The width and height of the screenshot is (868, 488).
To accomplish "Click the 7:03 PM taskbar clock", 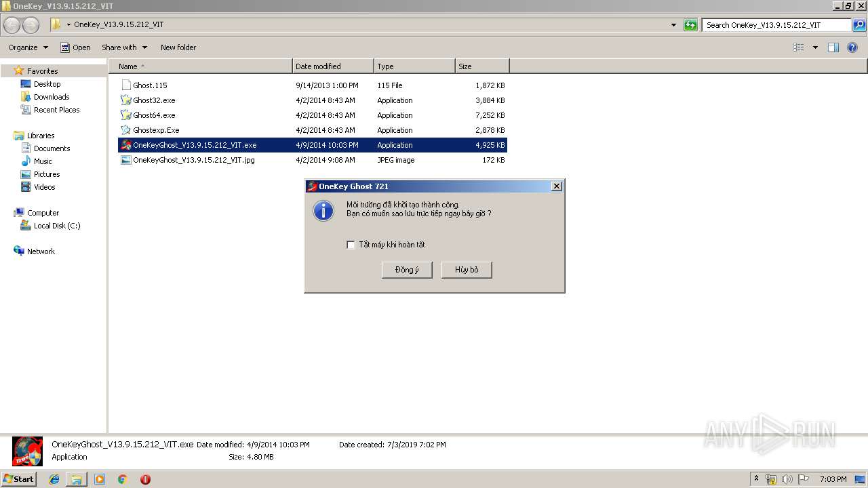I will 833,479.
